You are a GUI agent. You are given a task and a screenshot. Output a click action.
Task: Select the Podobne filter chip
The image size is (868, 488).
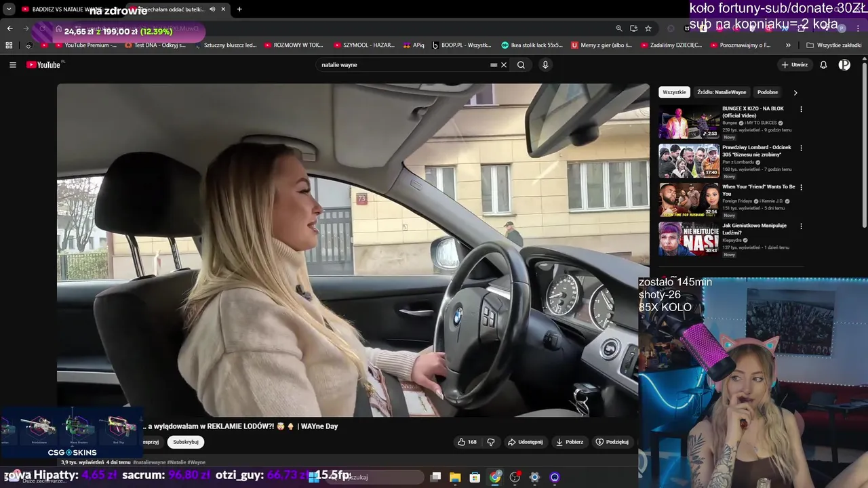point(768,92)
